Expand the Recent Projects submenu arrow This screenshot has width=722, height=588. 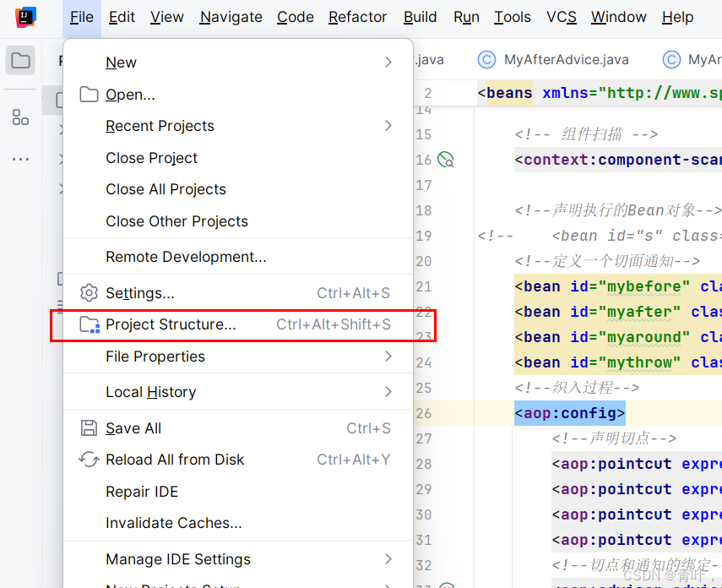388,126
